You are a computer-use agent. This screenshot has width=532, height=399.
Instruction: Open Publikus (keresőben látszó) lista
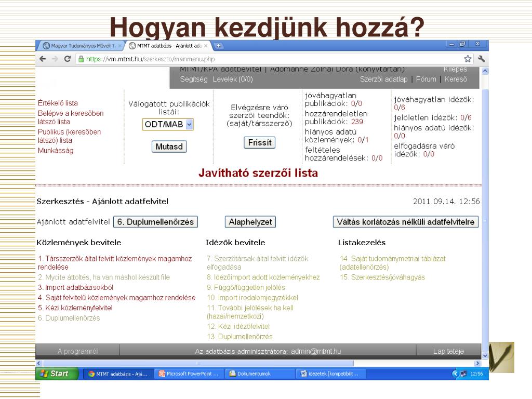pos(69,136)
